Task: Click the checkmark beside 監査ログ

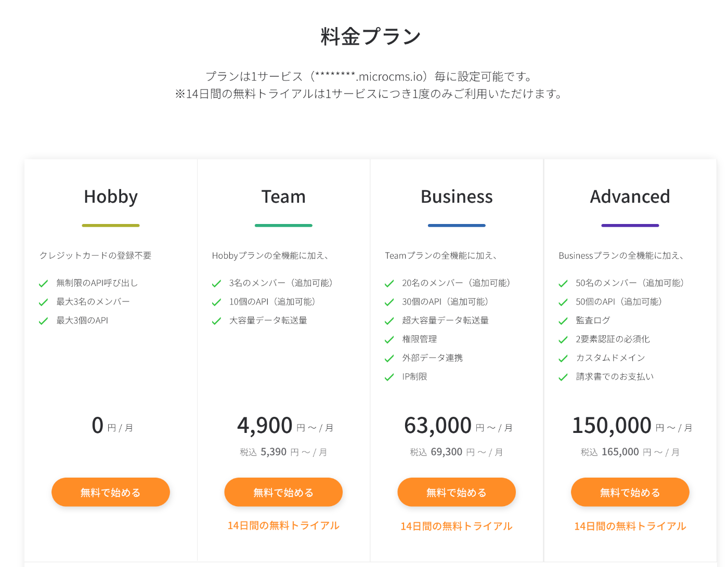Action: (563, 321)
